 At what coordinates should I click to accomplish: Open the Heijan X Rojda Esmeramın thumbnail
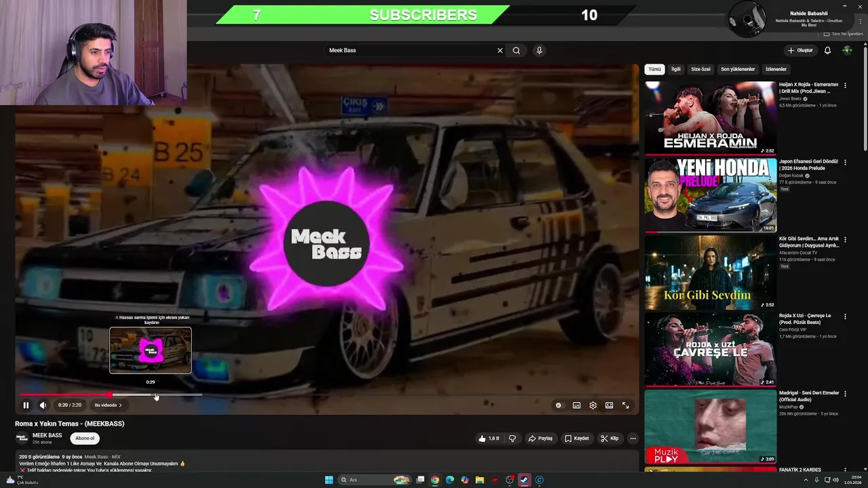pyautogui.click(x=711, y=118)
